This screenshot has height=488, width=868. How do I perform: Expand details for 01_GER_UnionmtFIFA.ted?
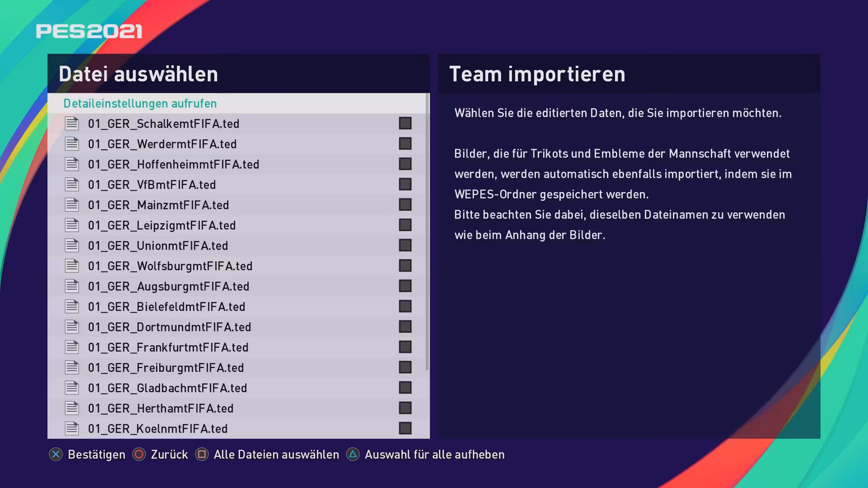click(158, 246)
